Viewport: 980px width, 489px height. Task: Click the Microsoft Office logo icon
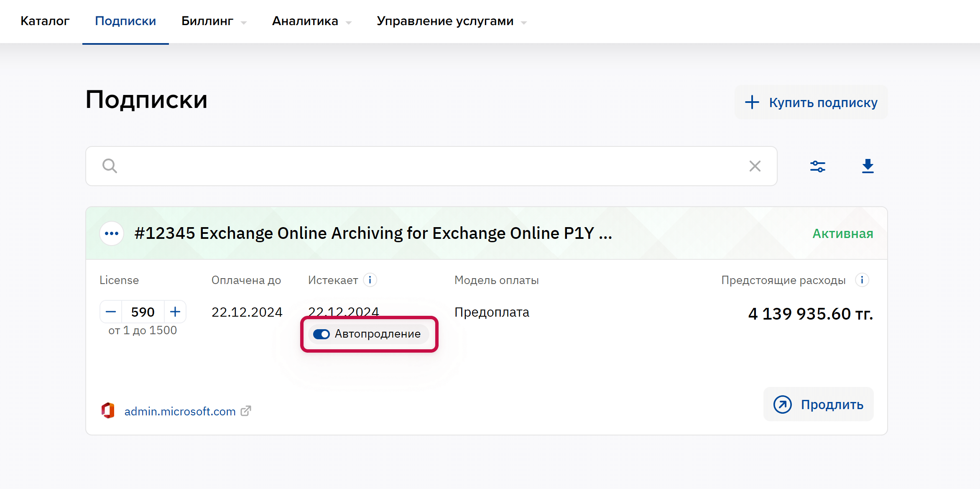click(x=108, y=411)
